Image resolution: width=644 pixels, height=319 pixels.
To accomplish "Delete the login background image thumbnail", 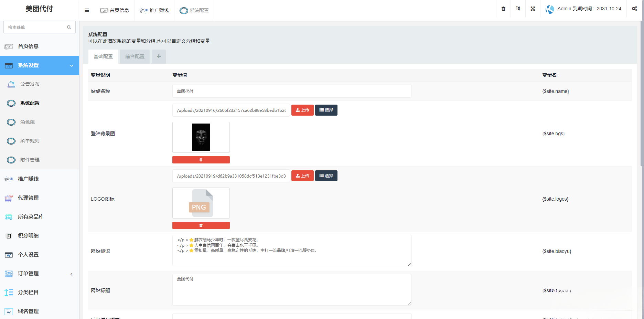I will [x=201, y=159].
